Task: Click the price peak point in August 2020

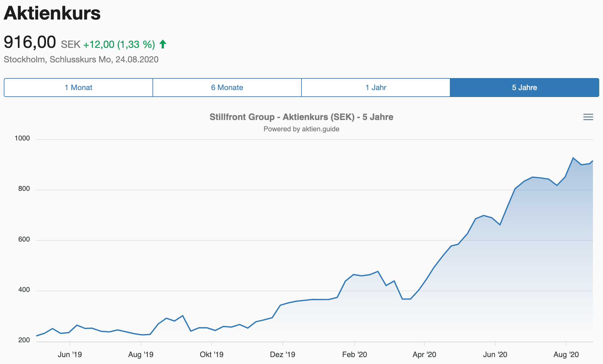Action: tap(573, 158)
